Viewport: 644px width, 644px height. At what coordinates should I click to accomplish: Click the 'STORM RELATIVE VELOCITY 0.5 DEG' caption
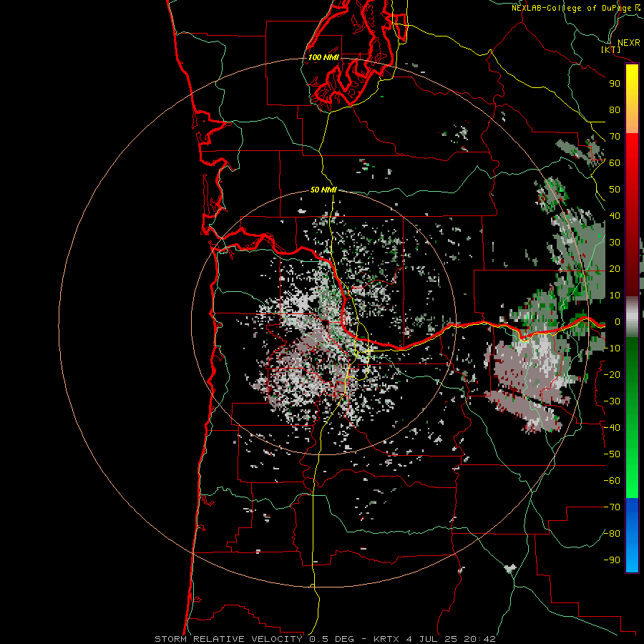coord(254,639)
